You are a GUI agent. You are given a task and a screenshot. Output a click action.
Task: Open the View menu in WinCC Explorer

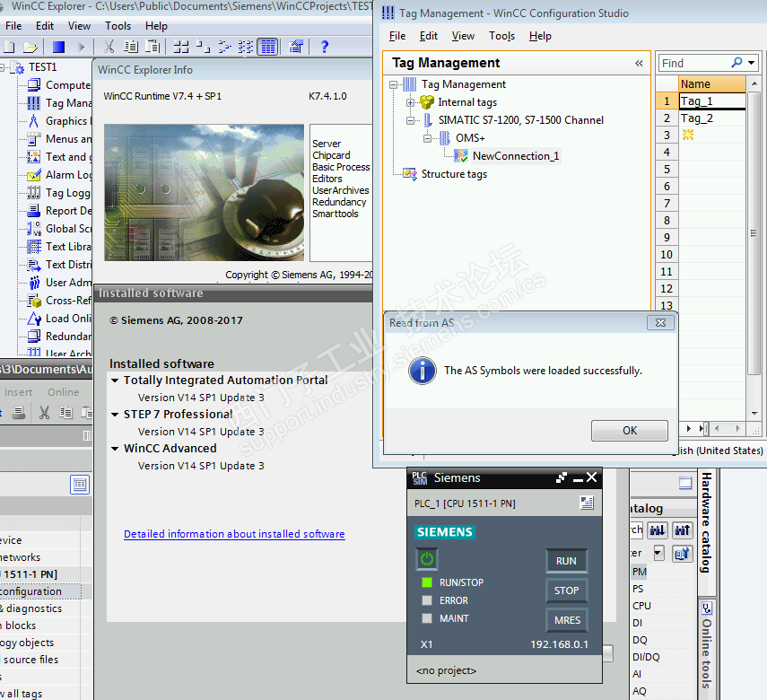tap(79, 26)
